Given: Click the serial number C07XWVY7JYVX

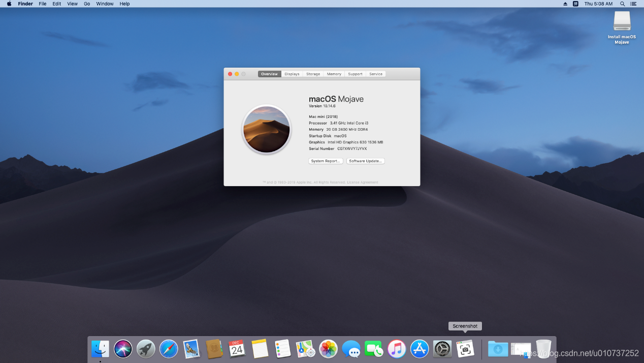Looking at the screenshot, I should pyautogui.click(x=352, y=148).
